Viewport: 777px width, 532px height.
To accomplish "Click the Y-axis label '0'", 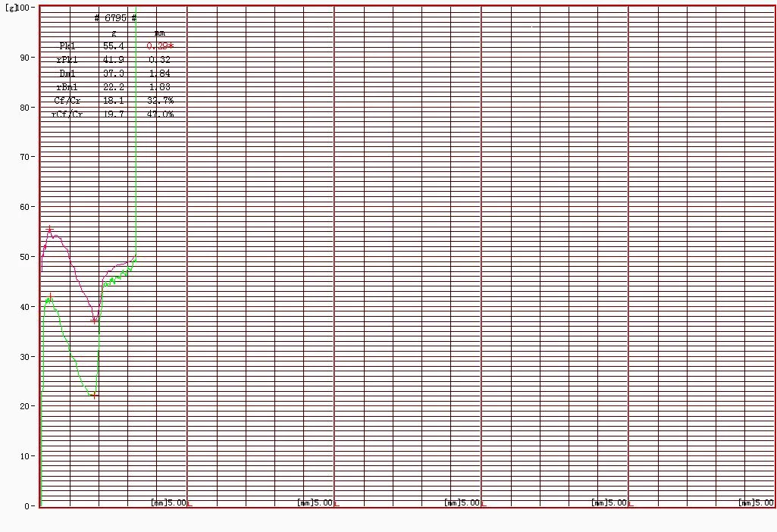I will point(27,506).
